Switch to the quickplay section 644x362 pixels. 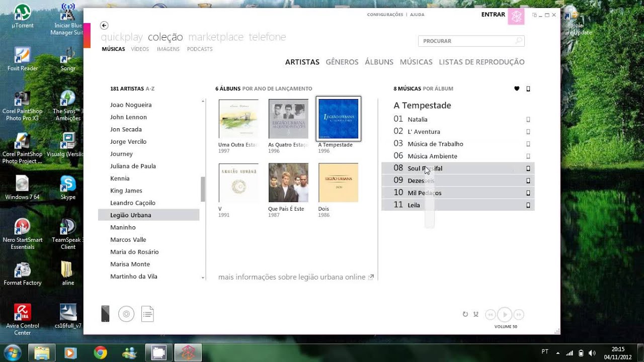122,37
